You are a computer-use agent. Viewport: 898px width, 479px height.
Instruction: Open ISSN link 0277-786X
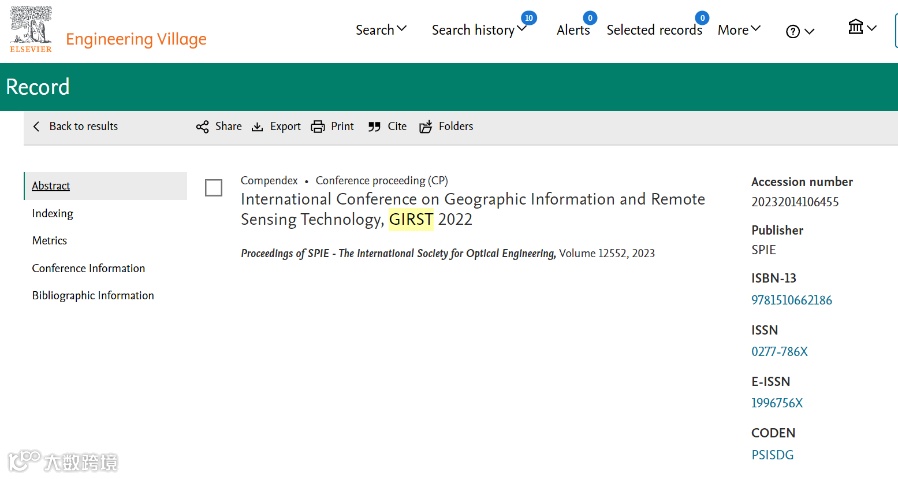pyautogui.click(x=779, y=352)
